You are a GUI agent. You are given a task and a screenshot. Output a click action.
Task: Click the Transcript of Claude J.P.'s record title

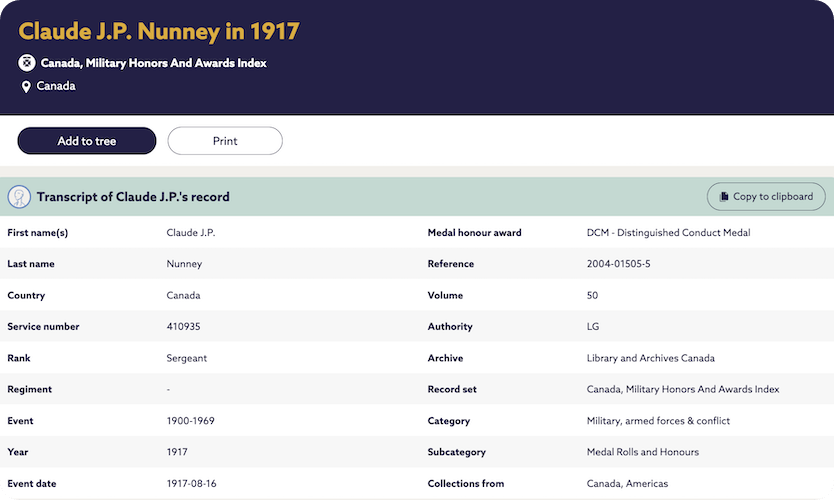pyautogui.click(x=133, y=197)
